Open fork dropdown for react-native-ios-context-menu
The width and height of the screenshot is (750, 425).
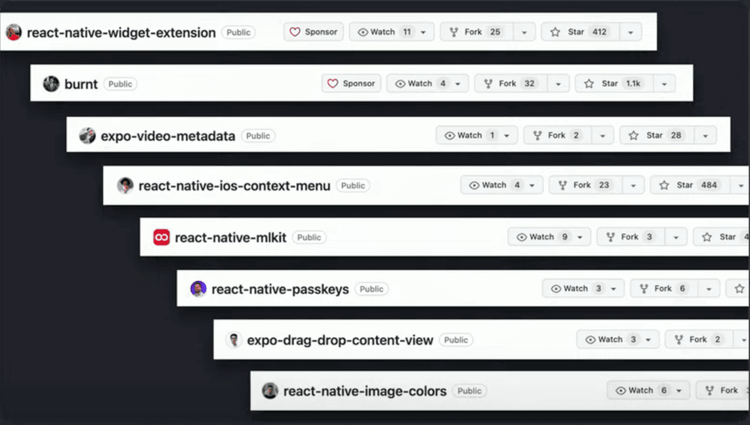click(x=633, y=185)
